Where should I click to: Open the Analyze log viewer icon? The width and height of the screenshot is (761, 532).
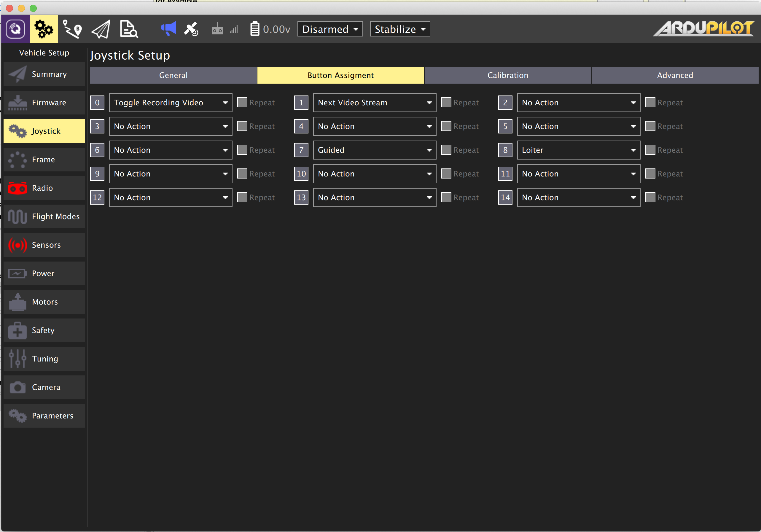pyautogui.click(x=129, y=29)
